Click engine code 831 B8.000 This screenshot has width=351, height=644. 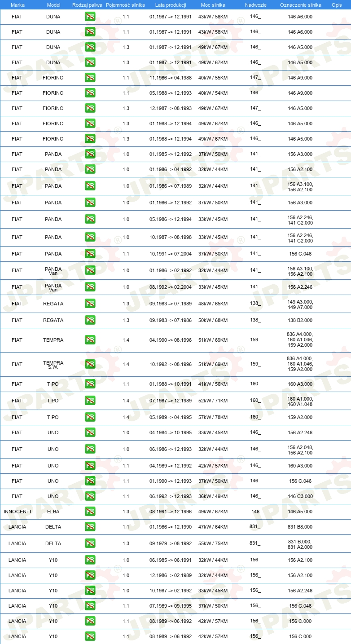click(300, 527)
